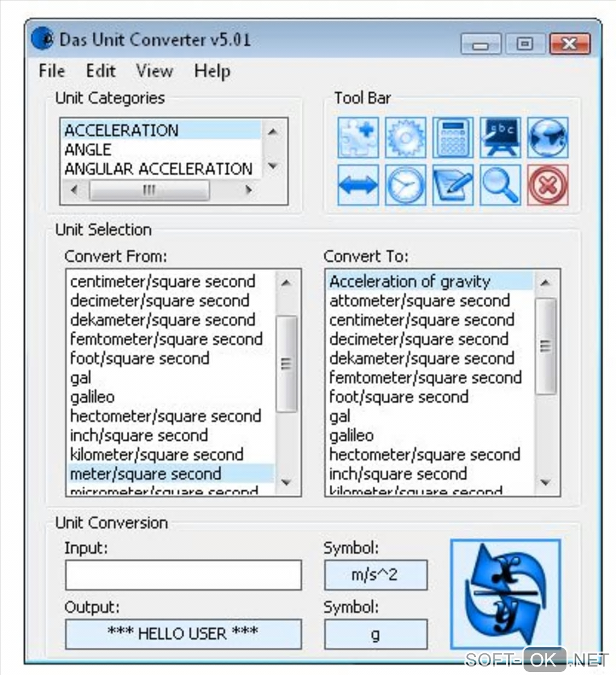
Task: Click the Convert From scrollbar thumb
Action: point(286,364)
